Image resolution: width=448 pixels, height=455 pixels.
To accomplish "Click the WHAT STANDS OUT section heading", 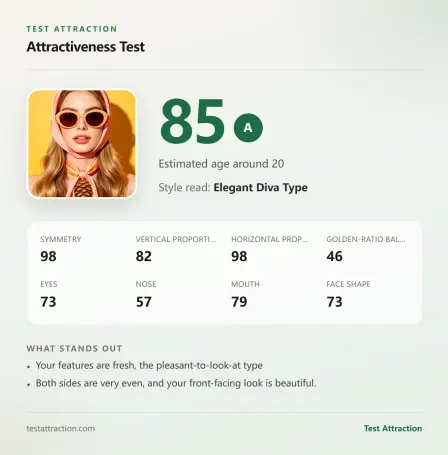I will click(x=74, y=349).
